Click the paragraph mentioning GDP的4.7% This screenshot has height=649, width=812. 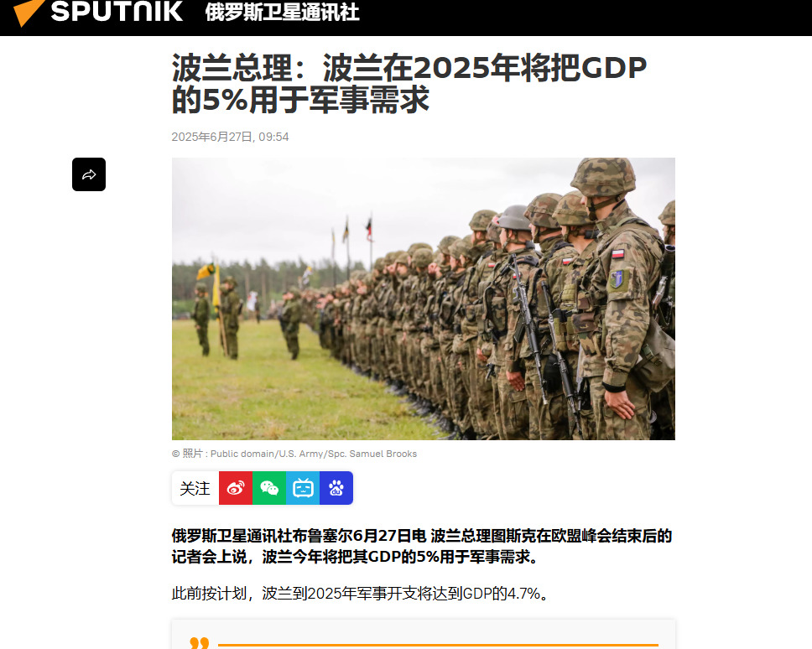pyautogui.click(x=361, y=593)
